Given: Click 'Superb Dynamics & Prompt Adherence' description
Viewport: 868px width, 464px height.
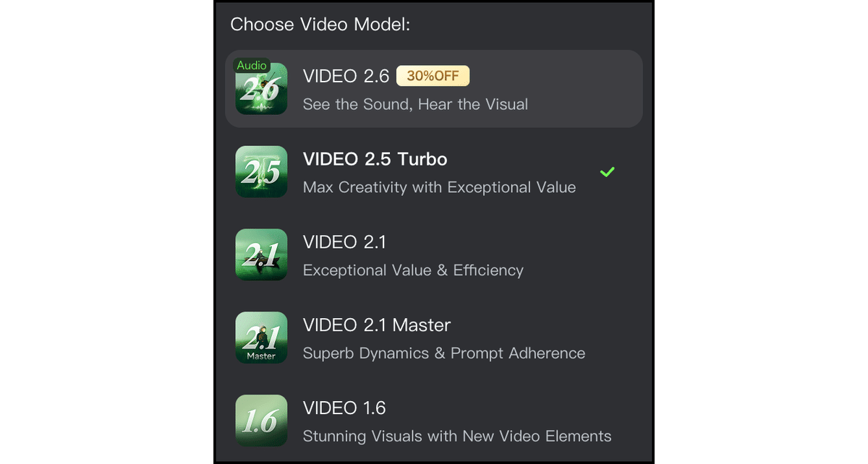Looking at the screenshot, I should tap(443, 353).
